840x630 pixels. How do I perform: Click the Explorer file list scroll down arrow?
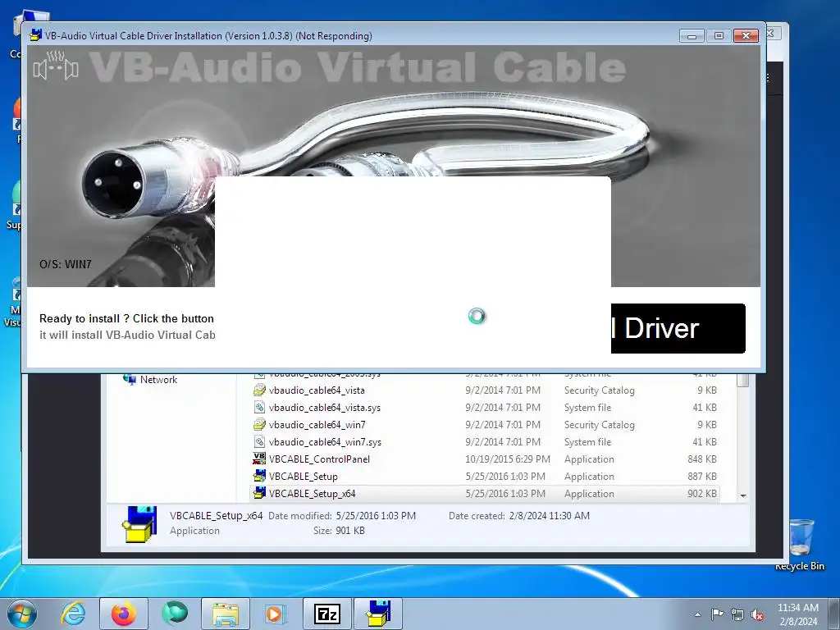[x=743, y=495]
